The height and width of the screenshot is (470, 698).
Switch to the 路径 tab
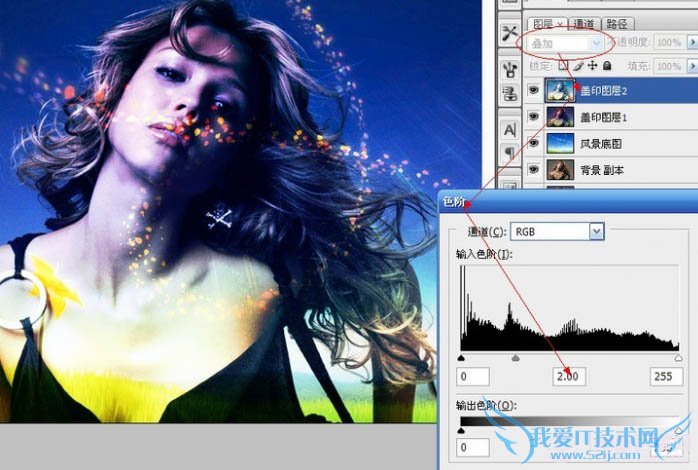pos(617,24)
